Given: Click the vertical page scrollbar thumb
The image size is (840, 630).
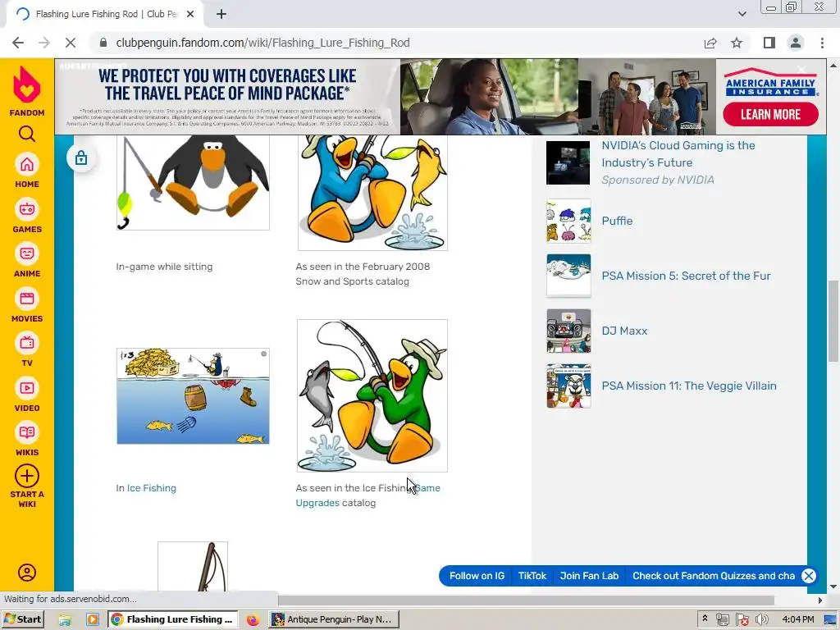Looking at the screenshot, I should tap(833, 322).
